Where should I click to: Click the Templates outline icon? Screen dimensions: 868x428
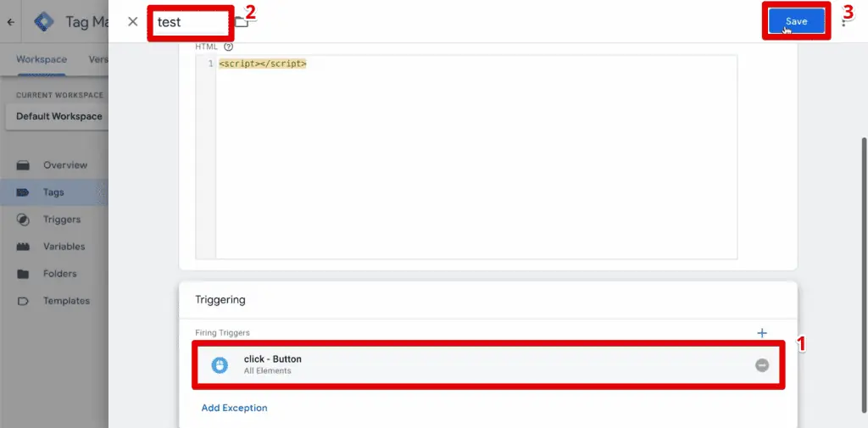[x=23, y=301]
